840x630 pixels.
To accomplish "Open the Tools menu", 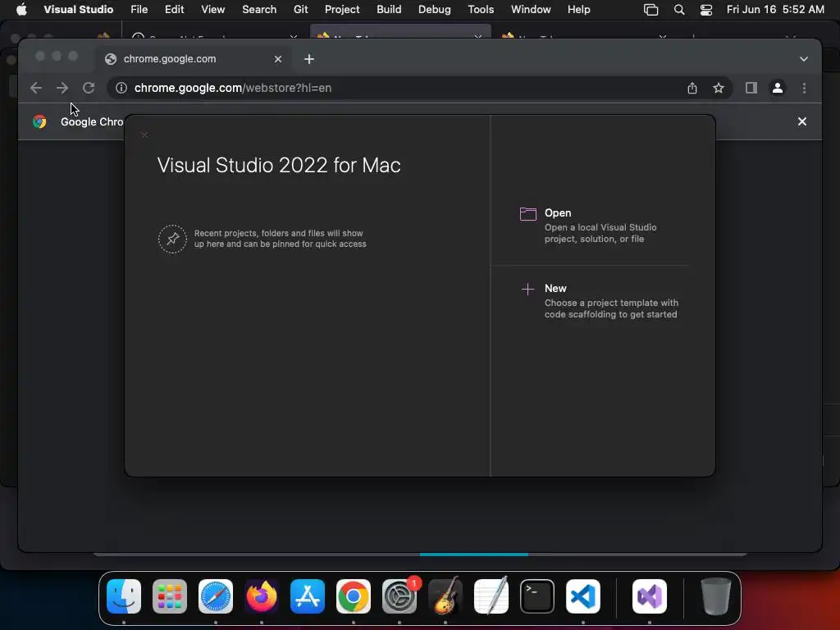I will click(481, 10).
